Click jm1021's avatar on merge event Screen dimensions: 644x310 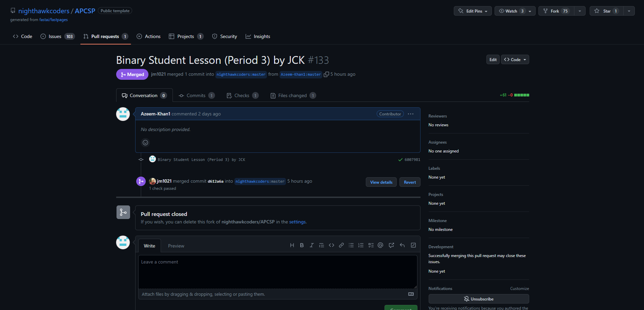[x=153, y=181]
